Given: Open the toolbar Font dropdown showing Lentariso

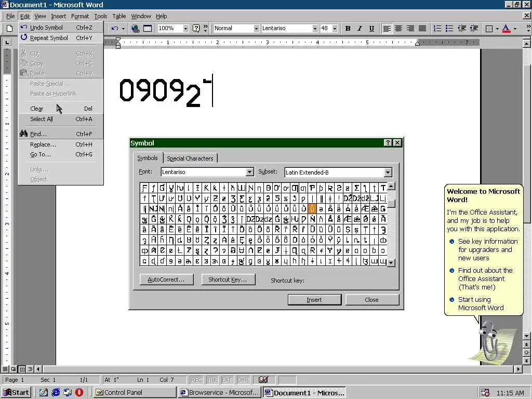Looking at the screenshot, I should [315, 29].
